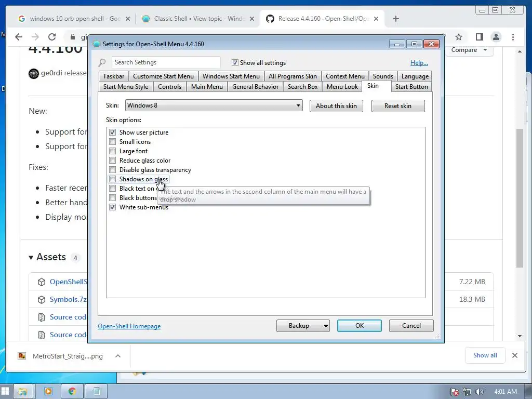532x399 pixels.
Task: Click the Symbols.7z package icon
Action: 42,300
